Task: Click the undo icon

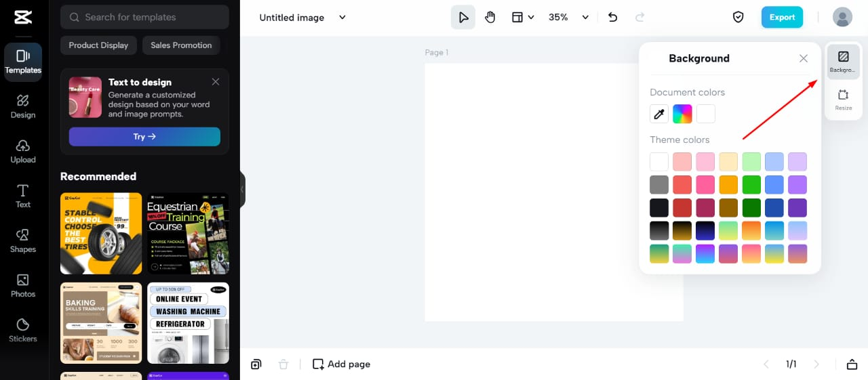Action: (613, 18)
